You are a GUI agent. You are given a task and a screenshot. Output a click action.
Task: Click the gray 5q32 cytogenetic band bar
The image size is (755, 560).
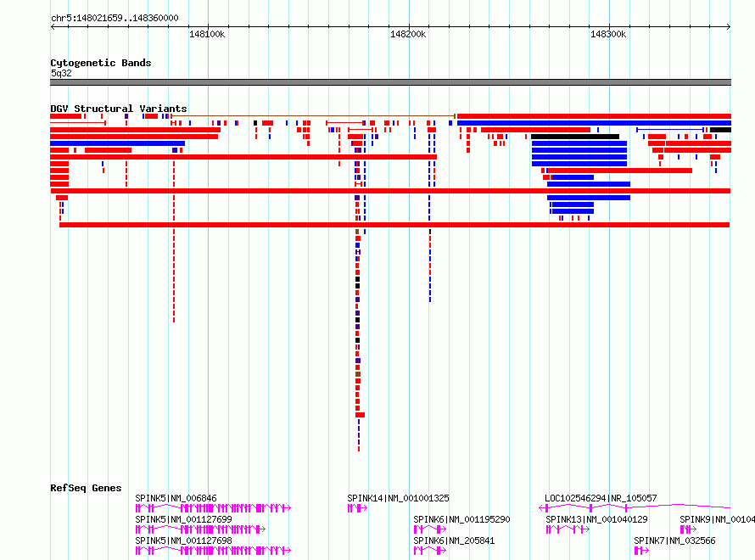pyautogui.click(x=390, y=82)
